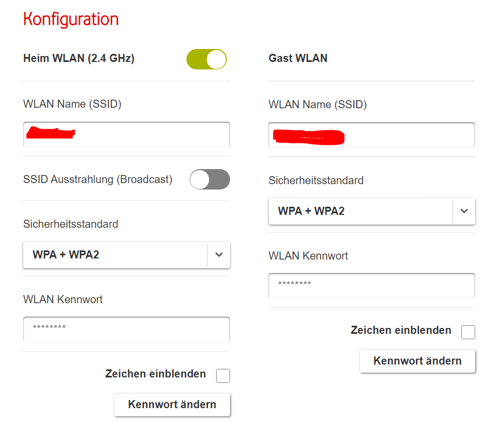Tick Zeichen einblenden checkbox under Gast WLAN
Viewport: 500px width, 448px height.
468,332
